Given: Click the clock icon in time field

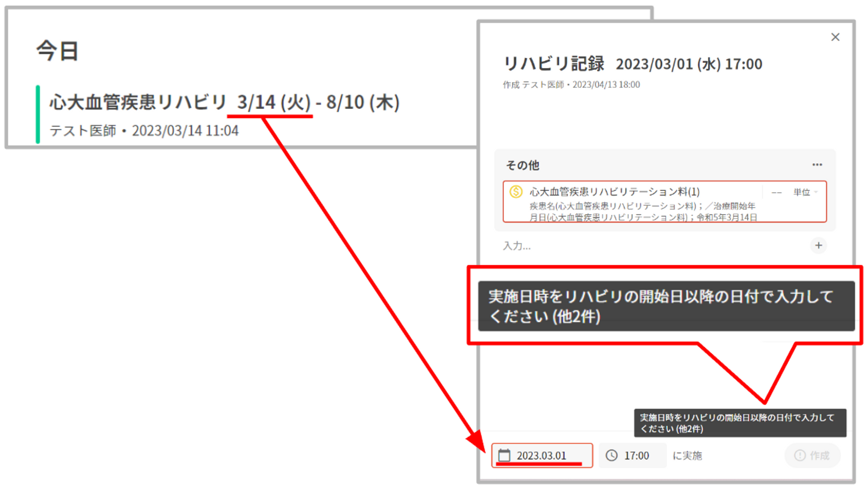Looking at the screenshot, I should click(612, 455).
